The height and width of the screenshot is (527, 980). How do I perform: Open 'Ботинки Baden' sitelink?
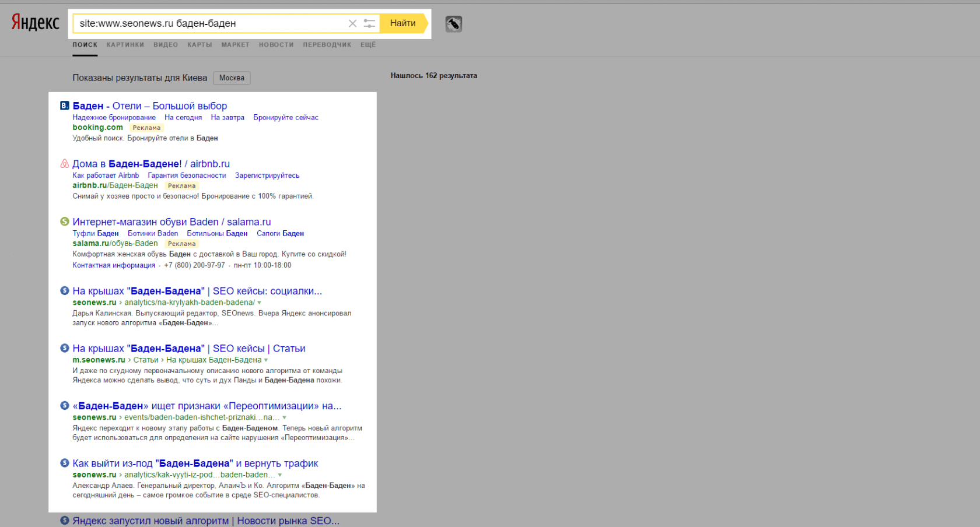[153, 234]
